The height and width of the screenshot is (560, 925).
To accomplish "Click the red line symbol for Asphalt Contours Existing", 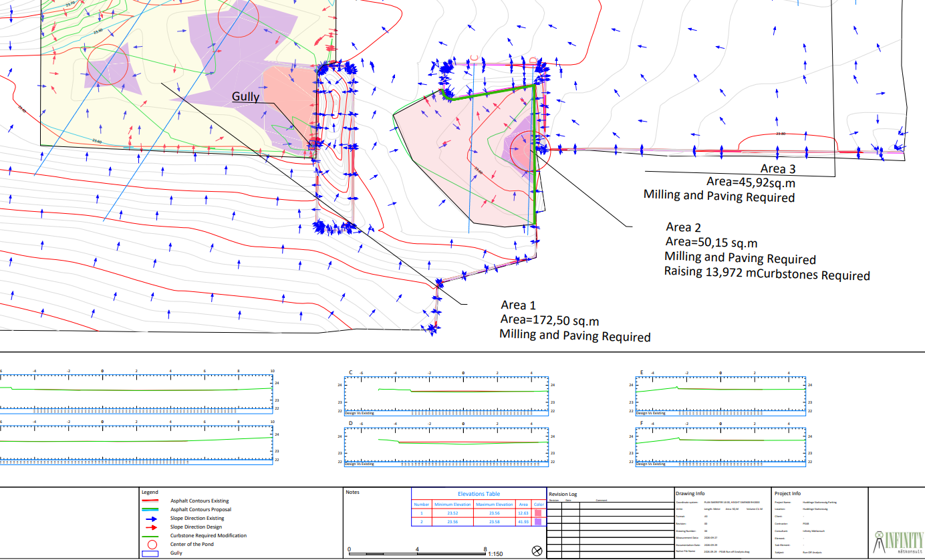I will [150, 501].
